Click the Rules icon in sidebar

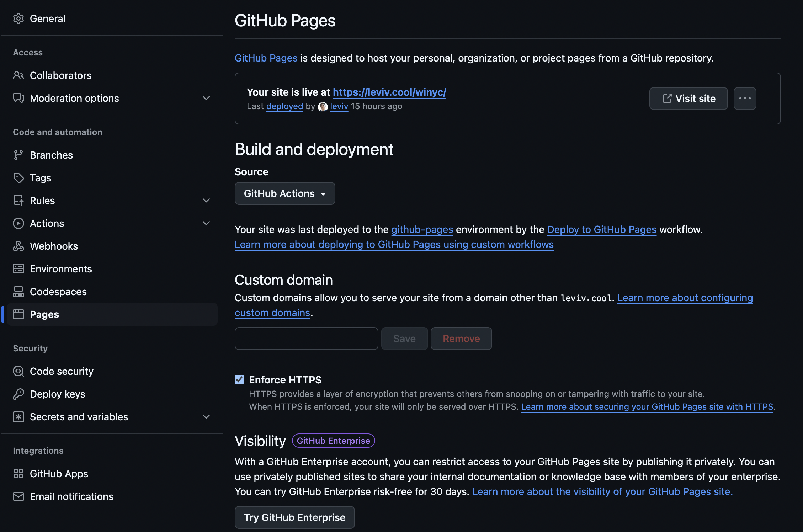click(x=18, y=201)
